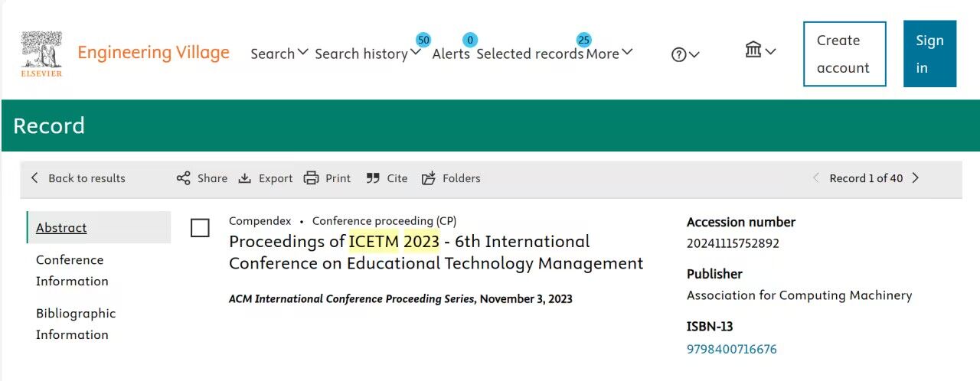Screen dimensions: 980x381
Task: Go to next record arrow
Action: tap(916, 178)
